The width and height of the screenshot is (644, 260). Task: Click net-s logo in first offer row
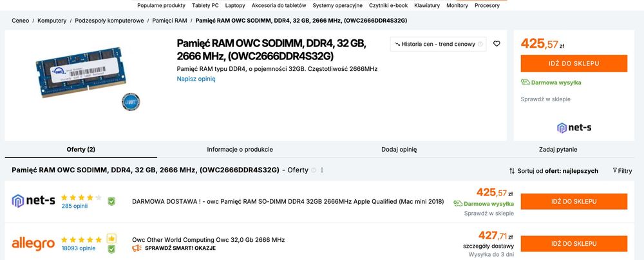(33, 201)
